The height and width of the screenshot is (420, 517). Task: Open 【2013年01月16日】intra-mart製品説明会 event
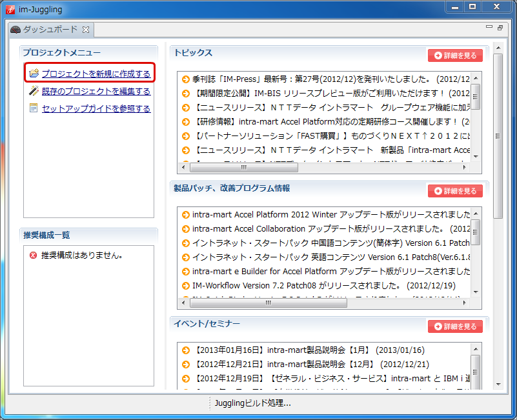pos(309,350)
